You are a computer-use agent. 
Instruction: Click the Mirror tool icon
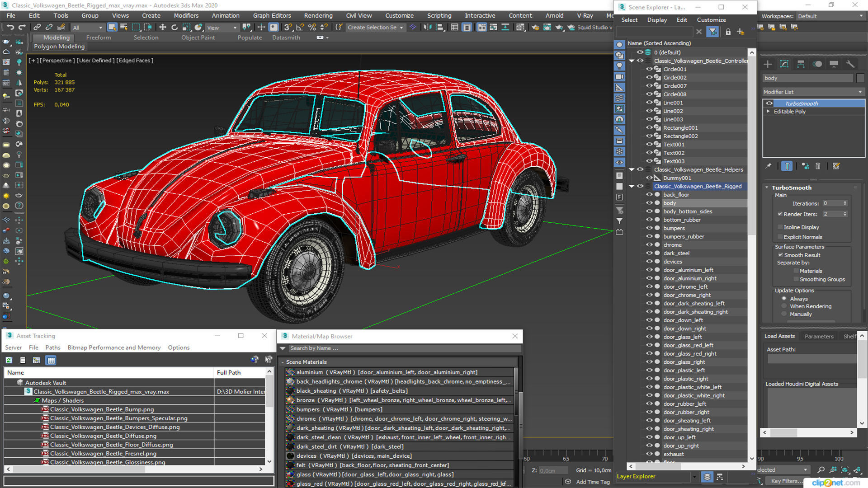pyautogui.click(x=427, y=28)
